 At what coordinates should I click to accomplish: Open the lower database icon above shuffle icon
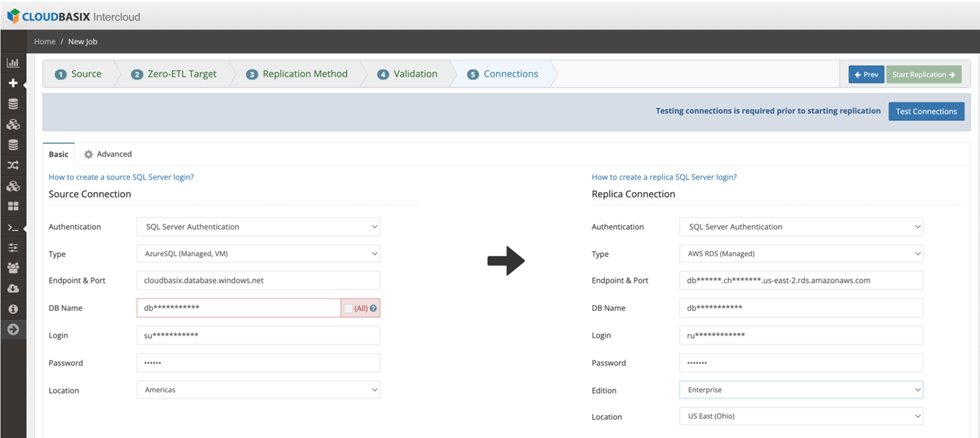[x=13, y=145]
